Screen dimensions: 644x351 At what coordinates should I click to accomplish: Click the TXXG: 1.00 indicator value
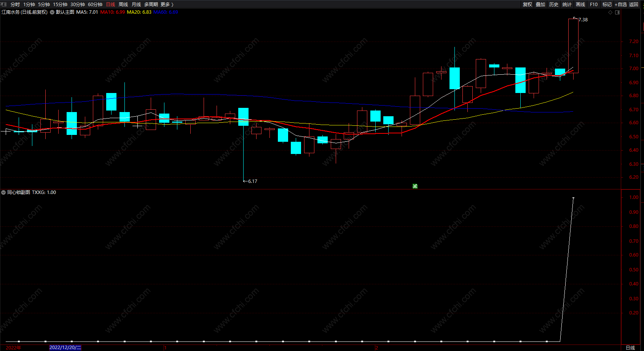tap(44, 192)
